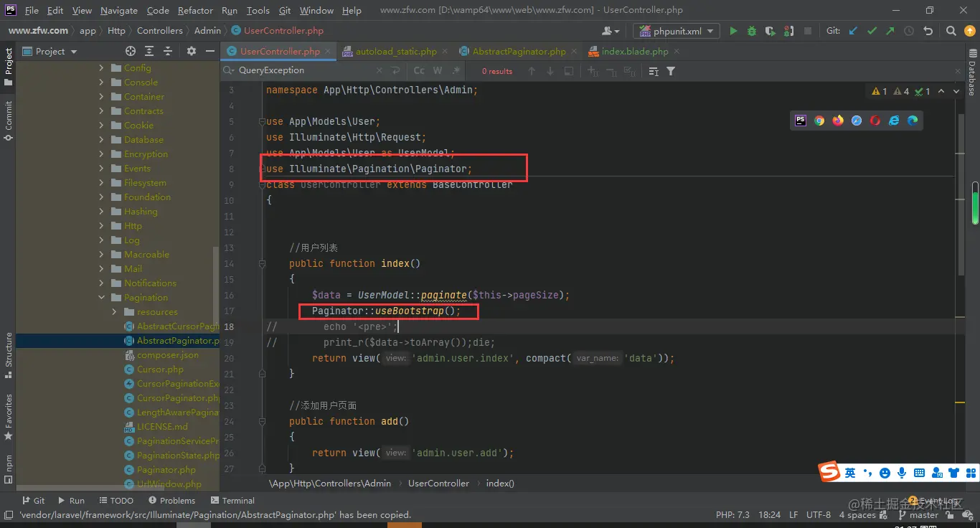Screen dimensions: 980x528
Task: Open phpunit.xml run configuration dropdown
Action: point(677,31)
